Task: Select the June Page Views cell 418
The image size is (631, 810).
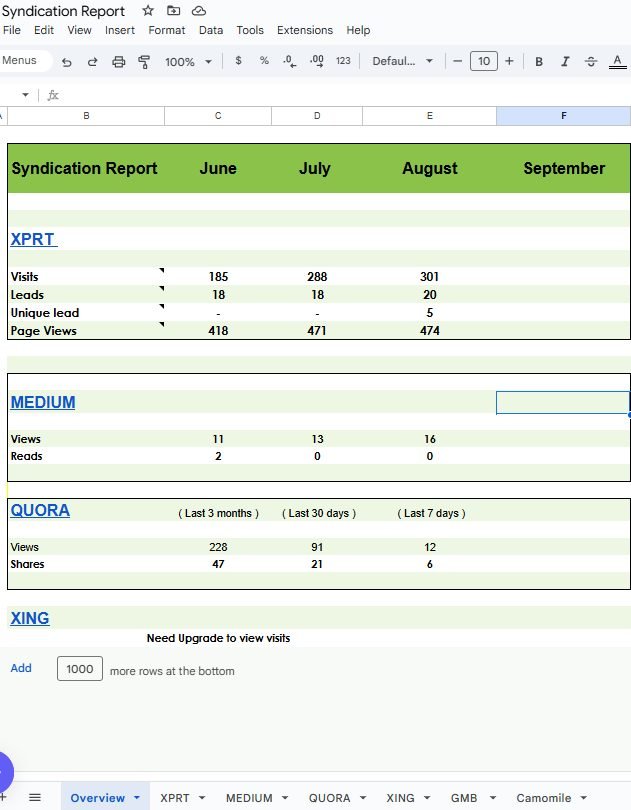Action: coord(218,331)
